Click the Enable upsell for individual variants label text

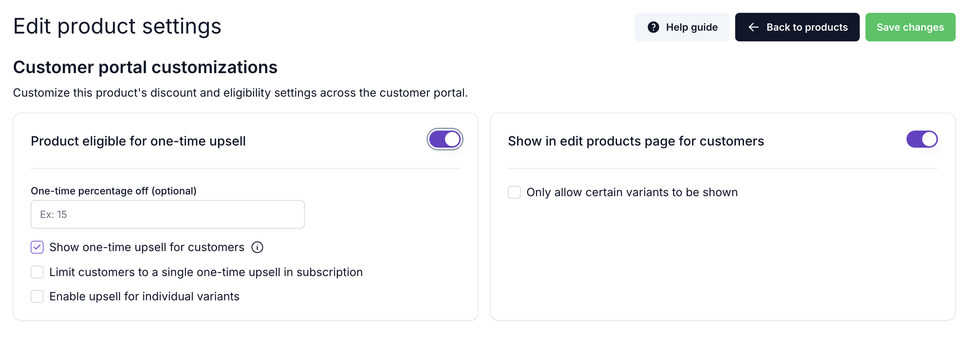click(x=144, y=296)
